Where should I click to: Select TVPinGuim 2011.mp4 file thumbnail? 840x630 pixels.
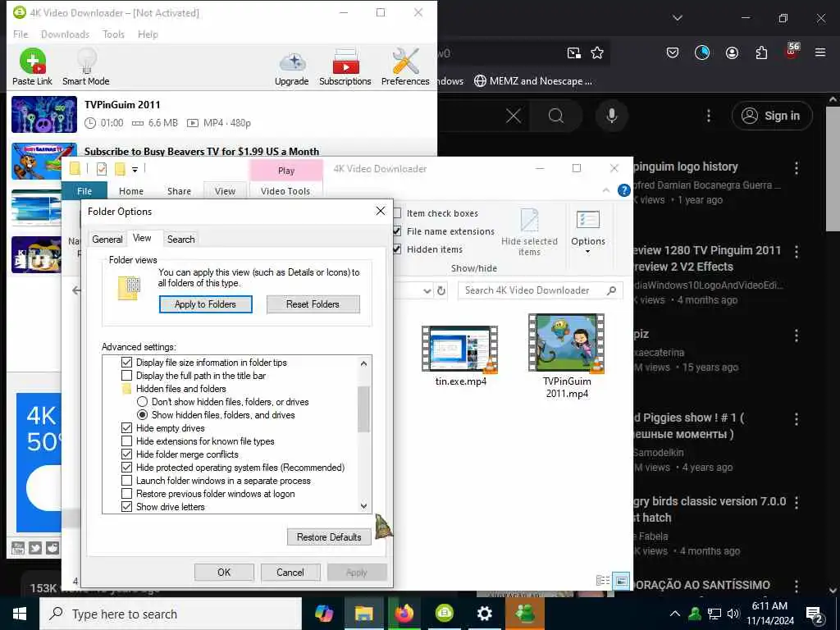point(566,343)
